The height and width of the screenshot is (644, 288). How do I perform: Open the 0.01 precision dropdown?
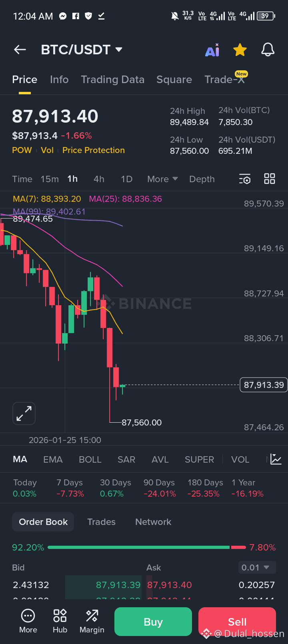(257, 567)
